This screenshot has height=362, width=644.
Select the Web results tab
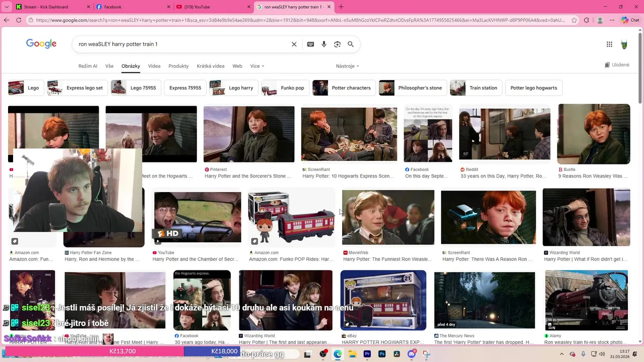click(237, 66)
